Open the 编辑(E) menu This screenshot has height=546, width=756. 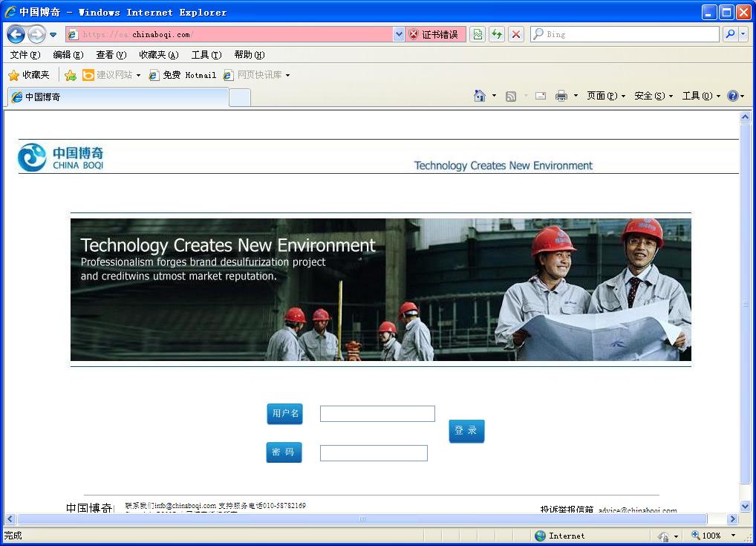coord(68,54)
